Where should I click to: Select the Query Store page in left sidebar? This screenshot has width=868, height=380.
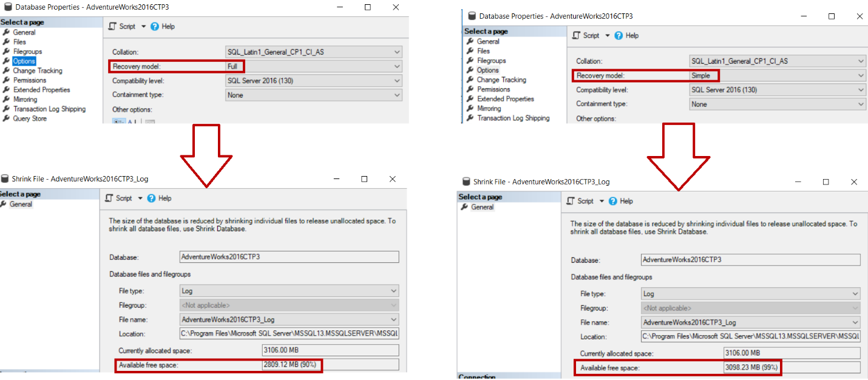[30, 118]
